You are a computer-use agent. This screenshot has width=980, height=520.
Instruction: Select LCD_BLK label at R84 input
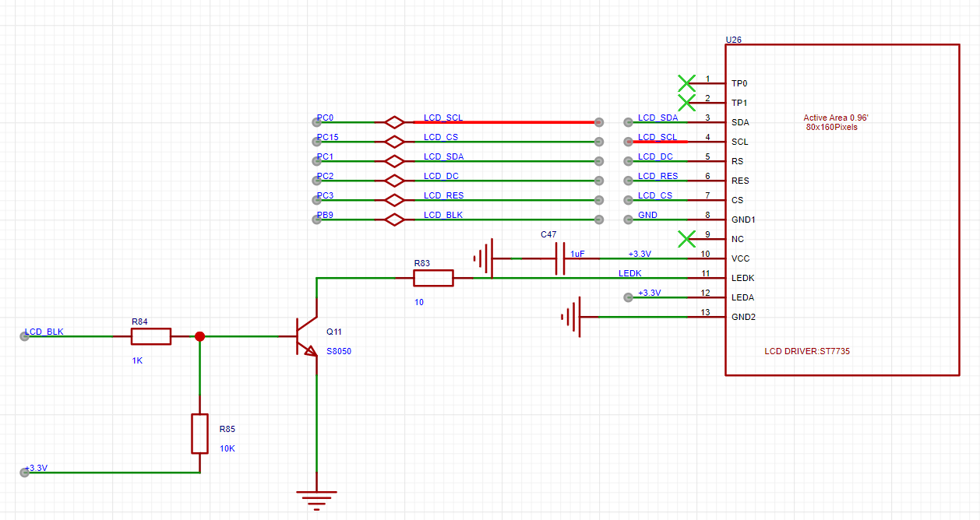click(44, 332)
